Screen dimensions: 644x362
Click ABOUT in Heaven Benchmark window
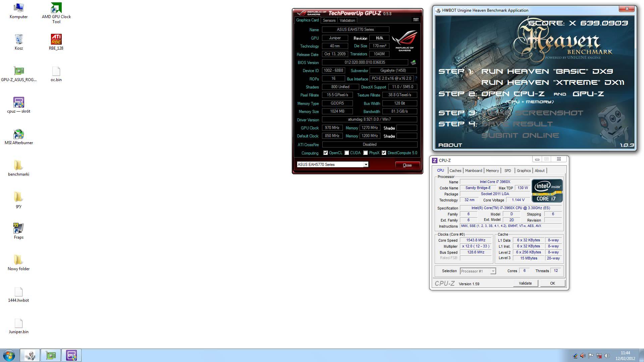450,145
